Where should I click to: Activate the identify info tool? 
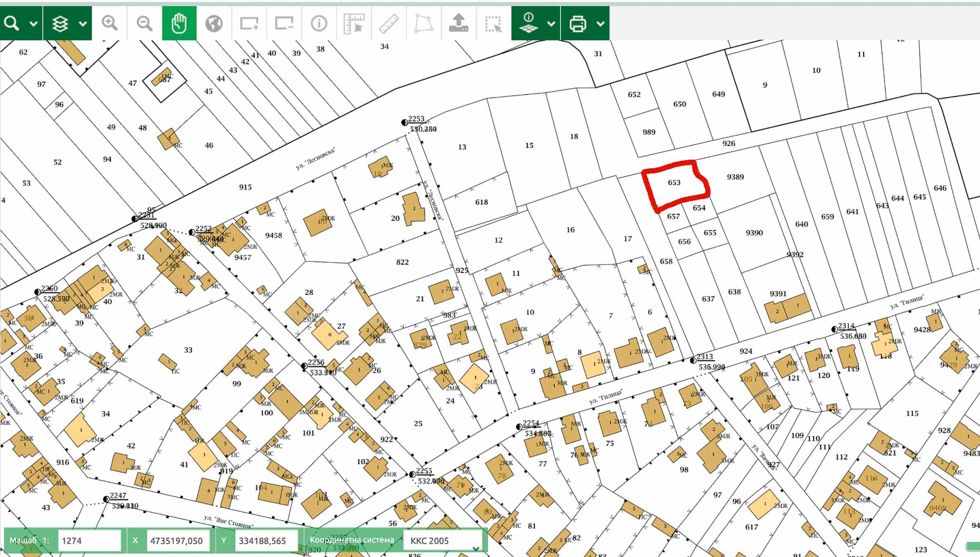pos(319,23)
